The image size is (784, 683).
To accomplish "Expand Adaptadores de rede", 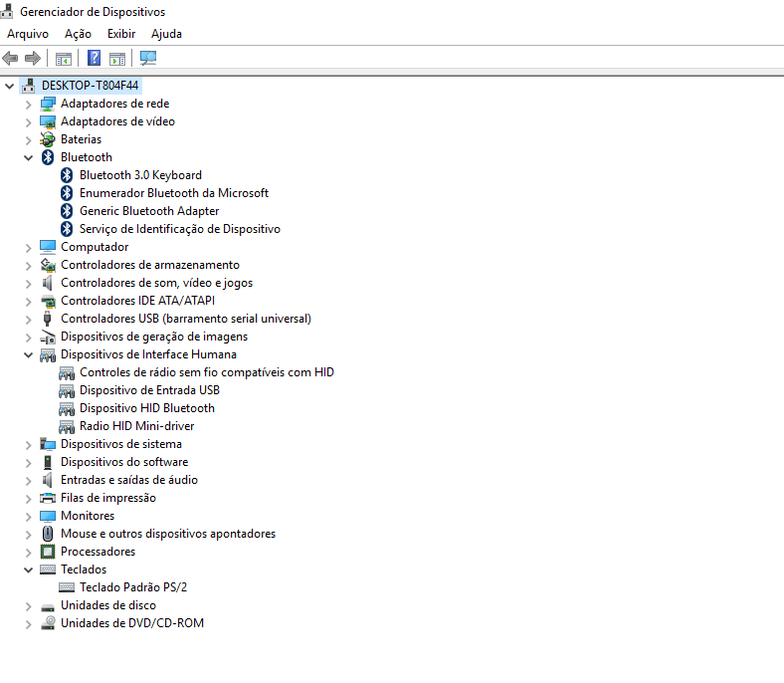I will click(x=29, y=105).
